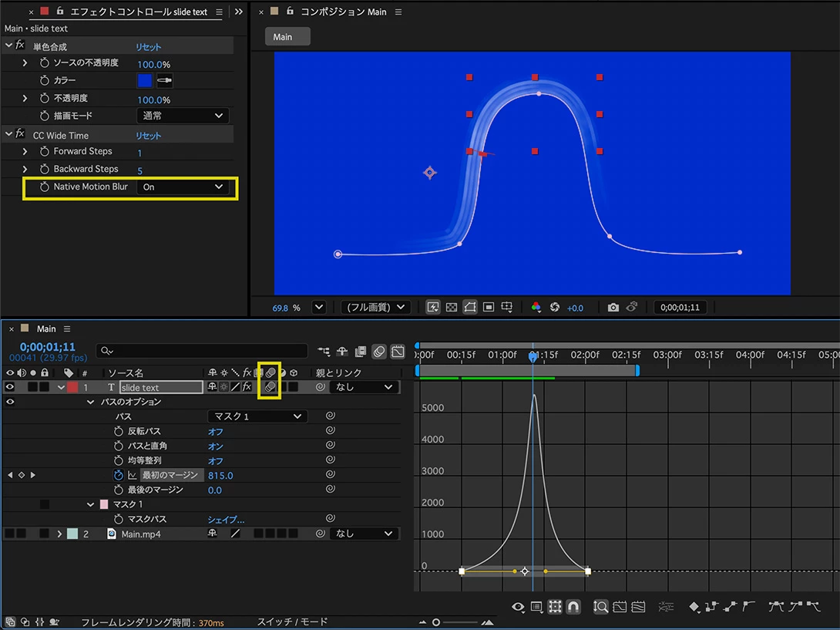
Task: Click the blue カラー swatch
Action: pos(145,80)
